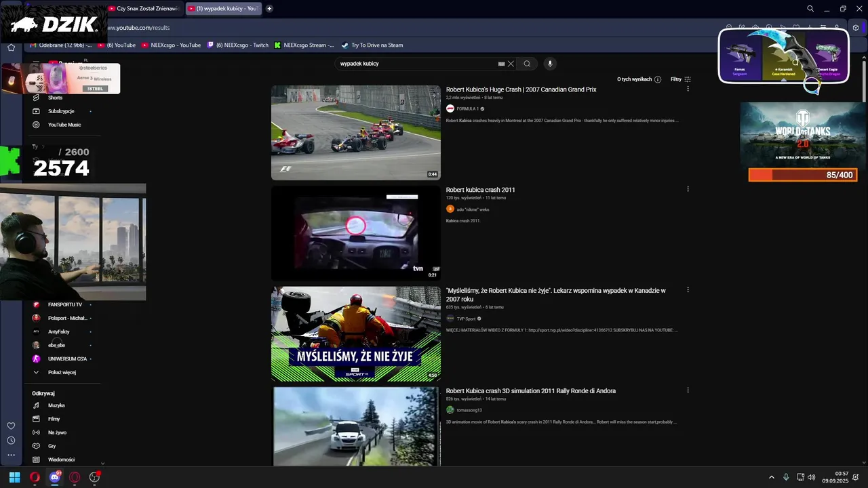
Task: Open thumbnail of Kubica's Huge Crash 2007 video
Action: pyautogui.click(x=356, y=132)
